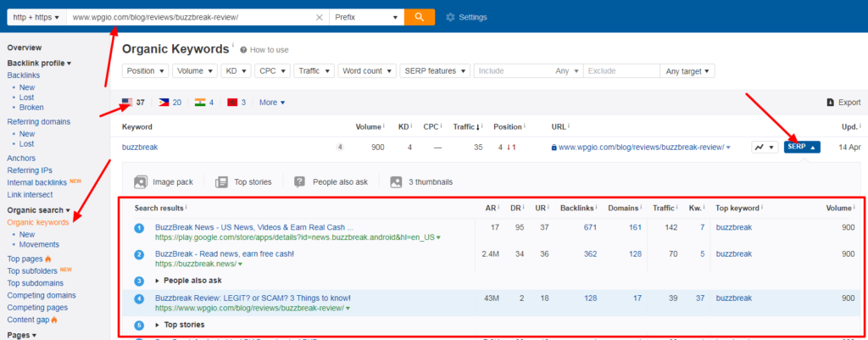
Task: Click the 671 backlinks value
Action: click(x=590, y=227)
